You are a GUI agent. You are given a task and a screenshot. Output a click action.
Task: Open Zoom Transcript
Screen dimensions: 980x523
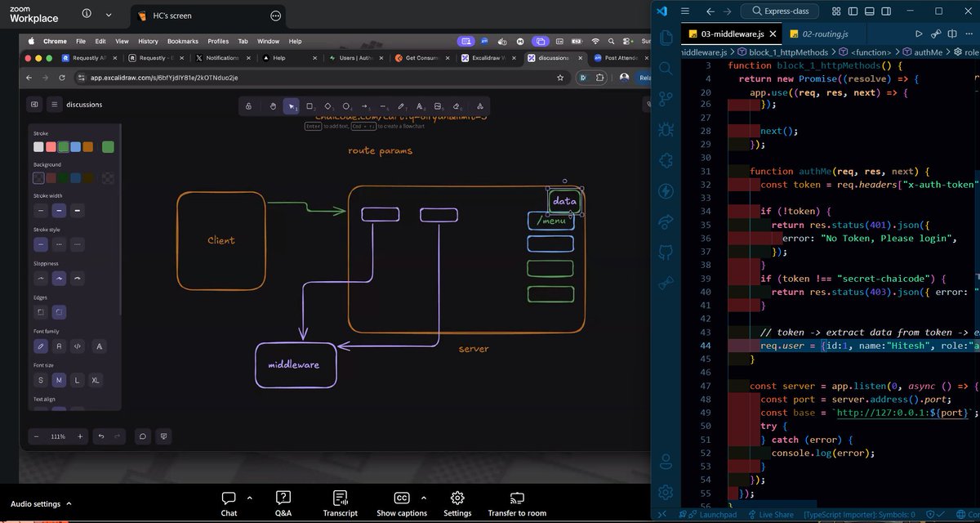340,504
